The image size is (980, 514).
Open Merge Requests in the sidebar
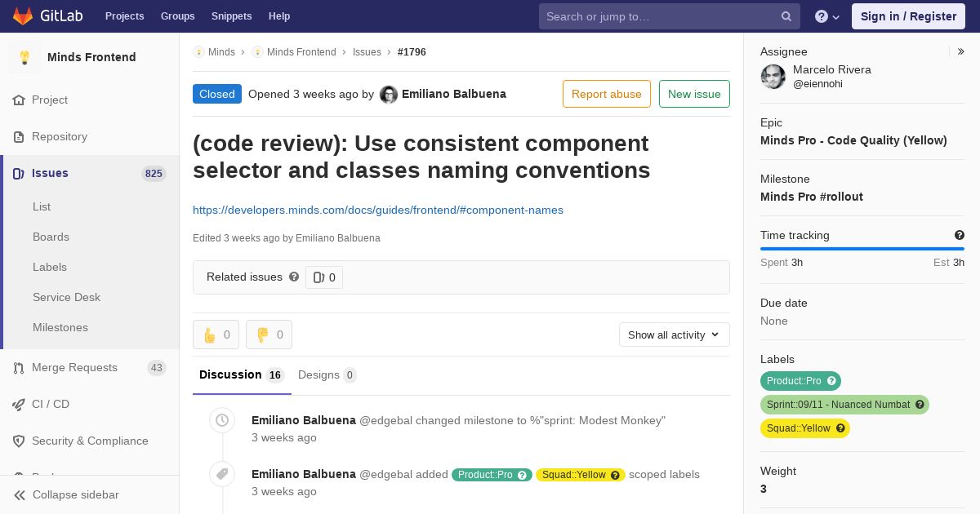click(90, 367)
